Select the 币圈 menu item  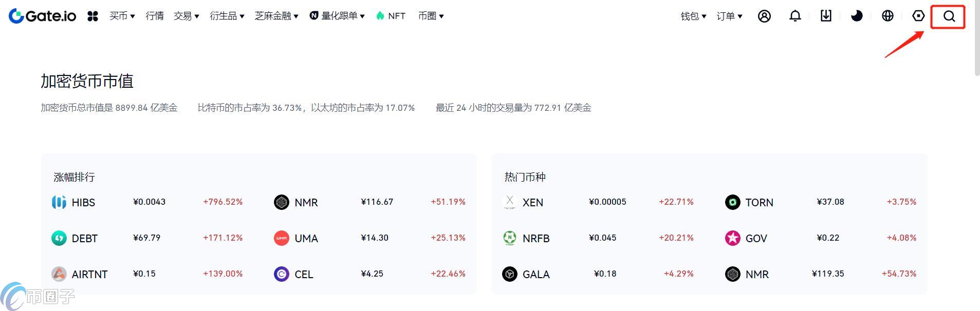(431, 16)
